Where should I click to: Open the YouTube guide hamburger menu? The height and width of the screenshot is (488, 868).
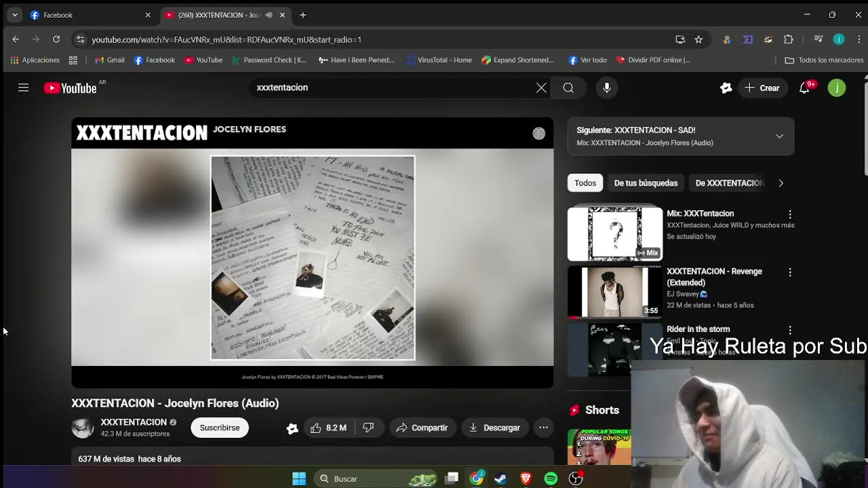[x=23, y=87]
